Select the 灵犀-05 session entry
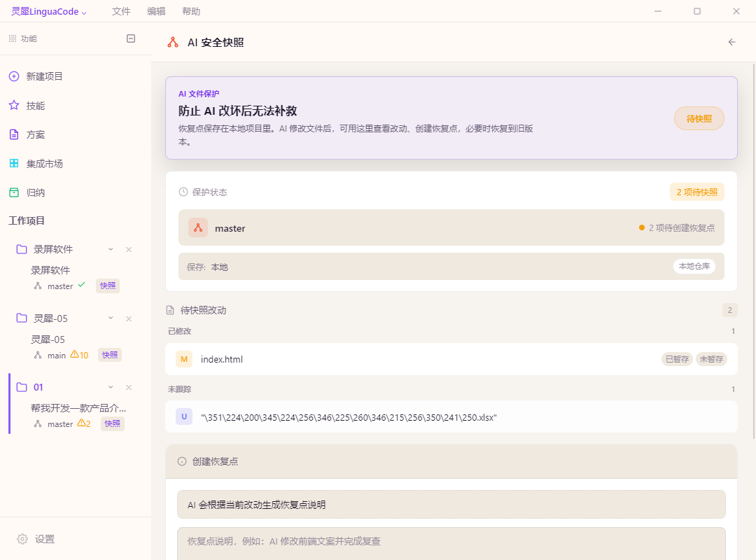 point(48,339)
